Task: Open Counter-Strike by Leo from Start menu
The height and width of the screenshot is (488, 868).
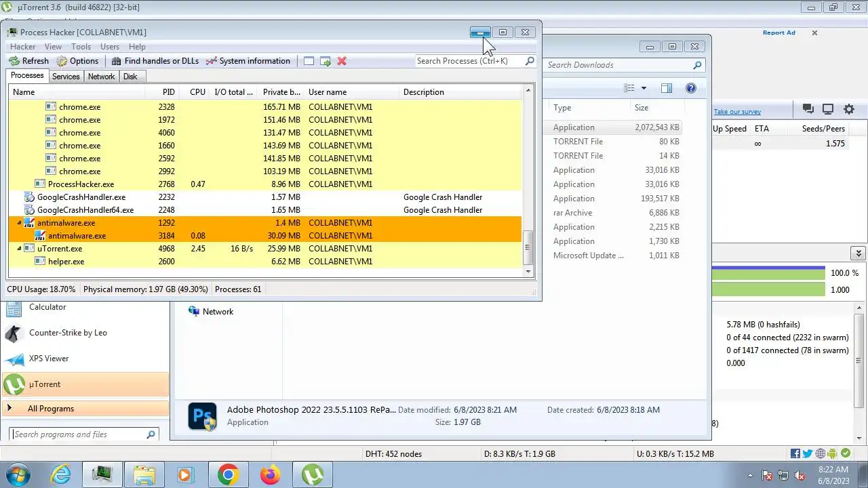Action: [85, 333]
